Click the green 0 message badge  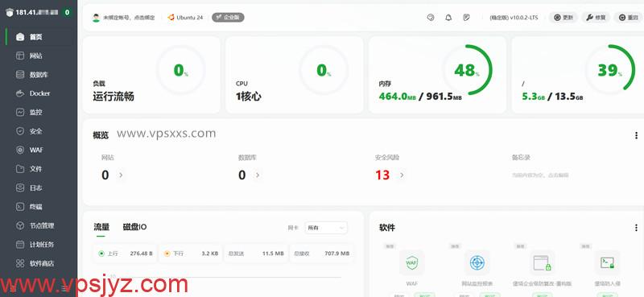click(x=68, y=13)
